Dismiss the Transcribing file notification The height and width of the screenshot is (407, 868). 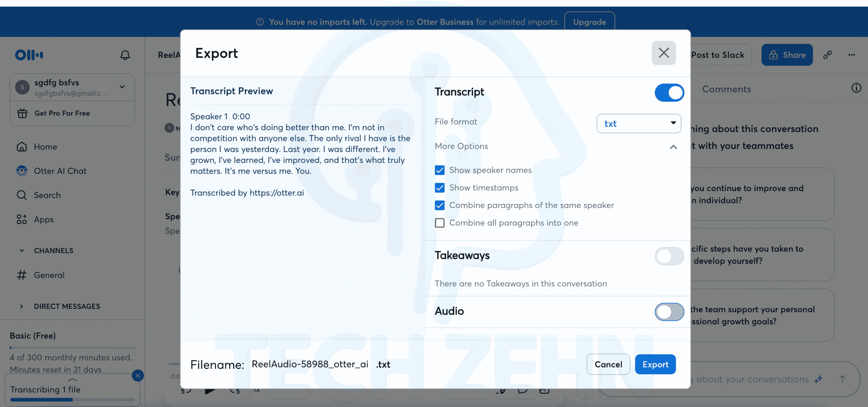[x=138, y=375]
